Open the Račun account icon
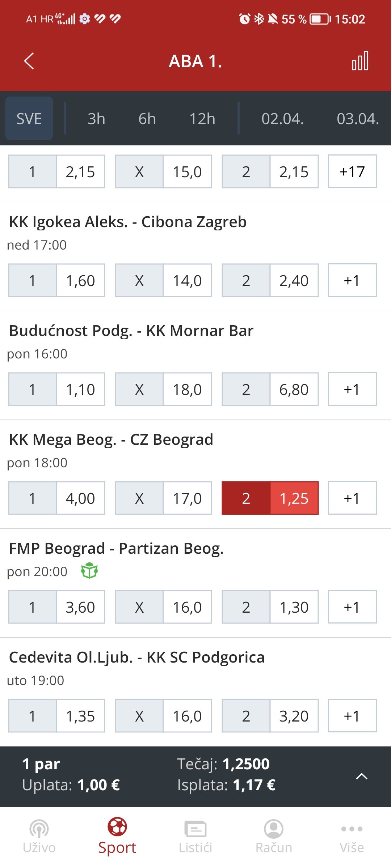This screenshot has height=868, width=391. click(274, 829)
